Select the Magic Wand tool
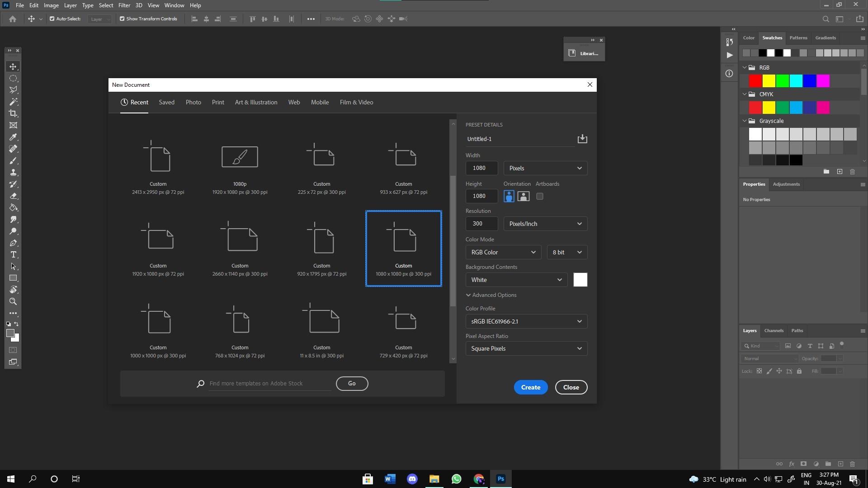The width and height of the screenshot is (868, 488). coord(13,102)
